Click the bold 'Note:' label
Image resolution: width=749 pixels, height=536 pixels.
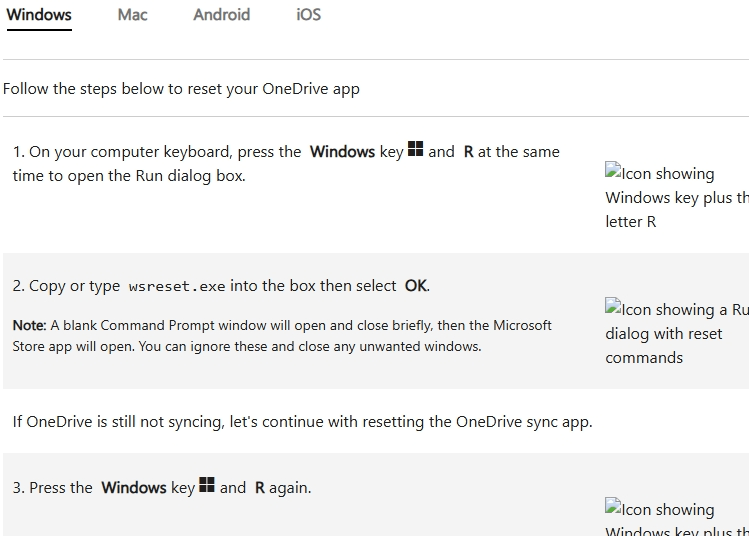click(29, 325)
